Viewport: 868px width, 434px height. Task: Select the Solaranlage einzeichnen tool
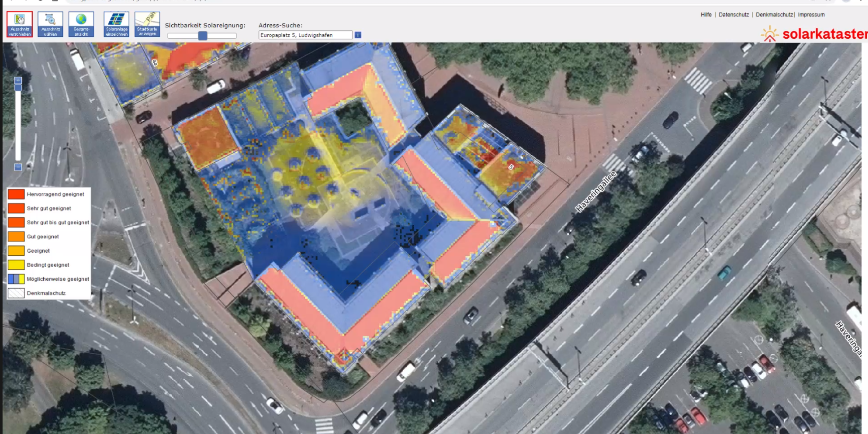point(116,24)
